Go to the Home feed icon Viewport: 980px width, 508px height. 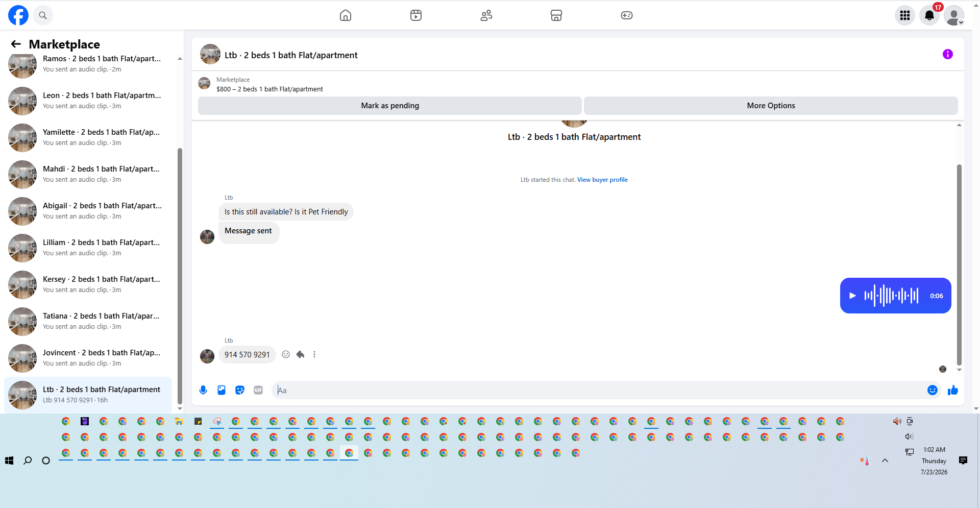pyautogui.click(x=346, y=15)
